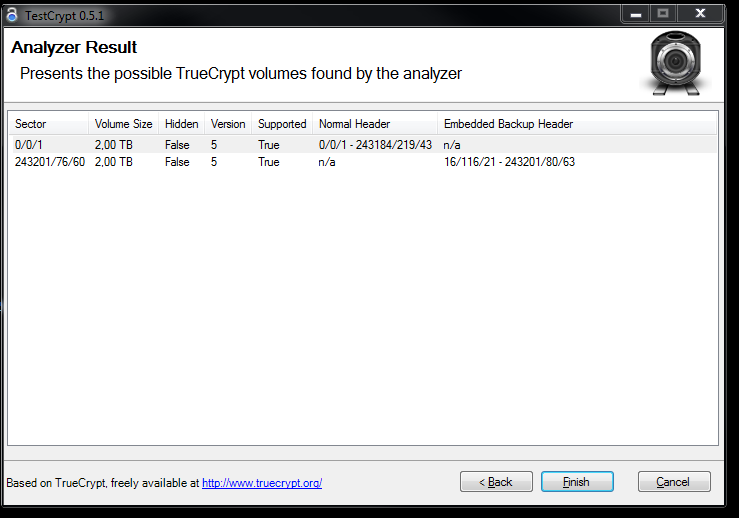
Task: Click the Version column header
Action: click(228, 124)
